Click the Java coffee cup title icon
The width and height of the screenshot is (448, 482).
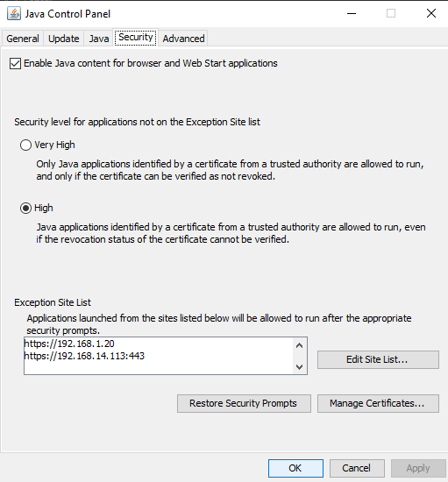[14, 13]
